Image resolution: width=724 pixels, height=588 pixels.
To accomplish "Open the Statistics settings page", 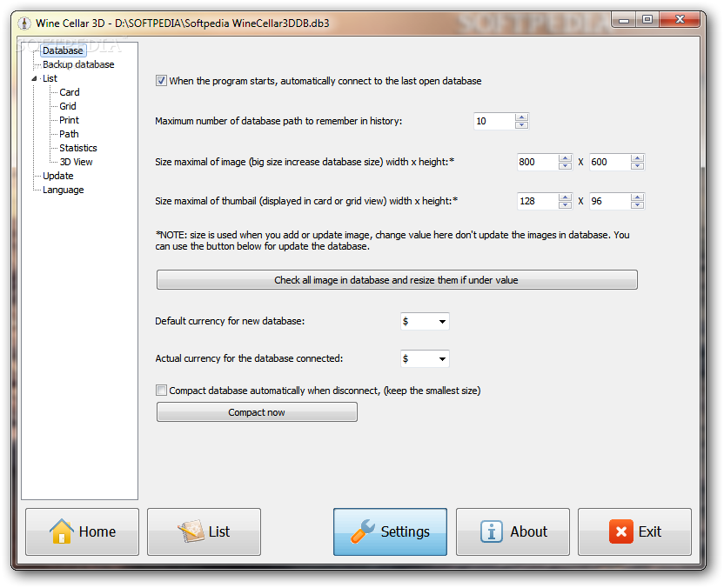I will (x=78, y=148).
